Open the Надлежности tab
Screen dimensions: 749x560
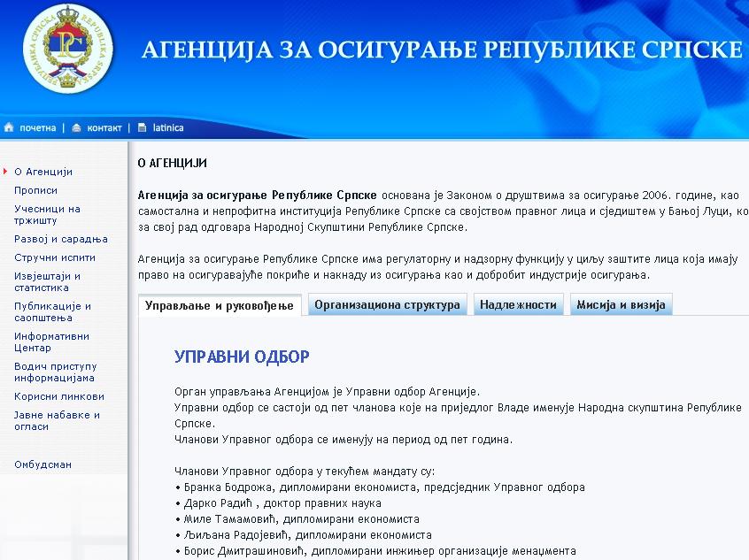pyautogui.click(x=518, y=305)
